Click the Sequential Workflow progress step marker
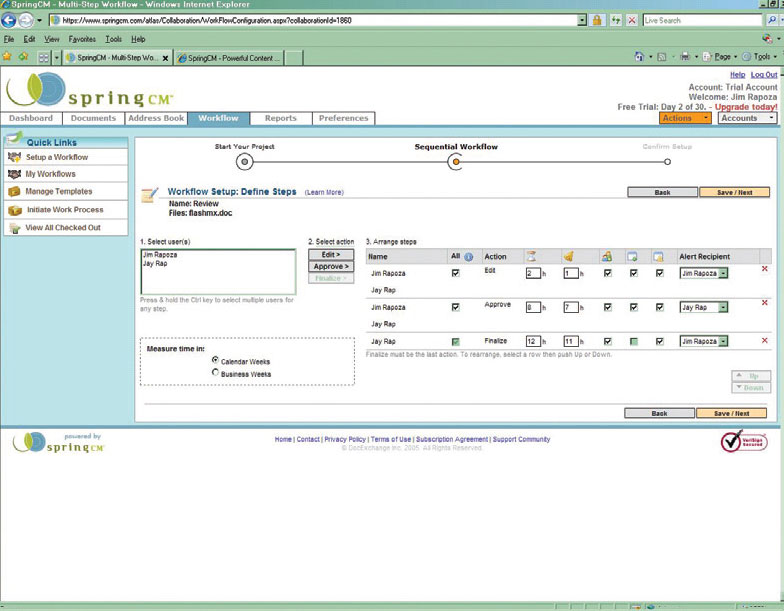 456,161
